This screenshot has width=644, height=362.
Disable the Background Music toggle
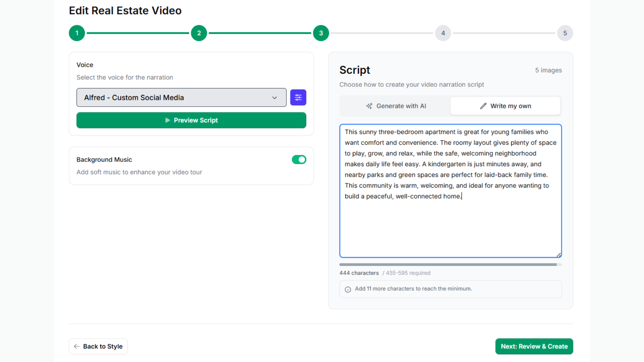coord(299,160)
